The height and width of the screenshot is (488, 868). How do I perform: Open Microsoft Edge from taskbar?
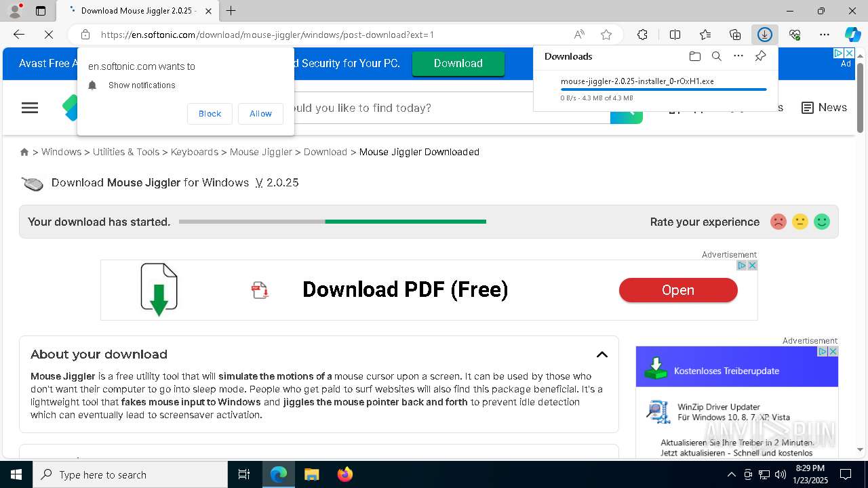[279, 474]
